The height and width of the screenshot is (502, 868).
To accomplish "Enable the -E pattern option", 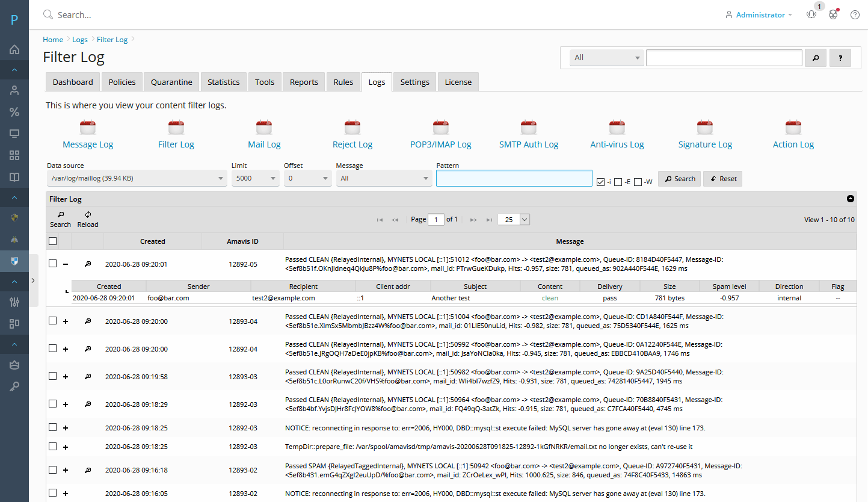I will pyautogui.click(x=618, y=181).
